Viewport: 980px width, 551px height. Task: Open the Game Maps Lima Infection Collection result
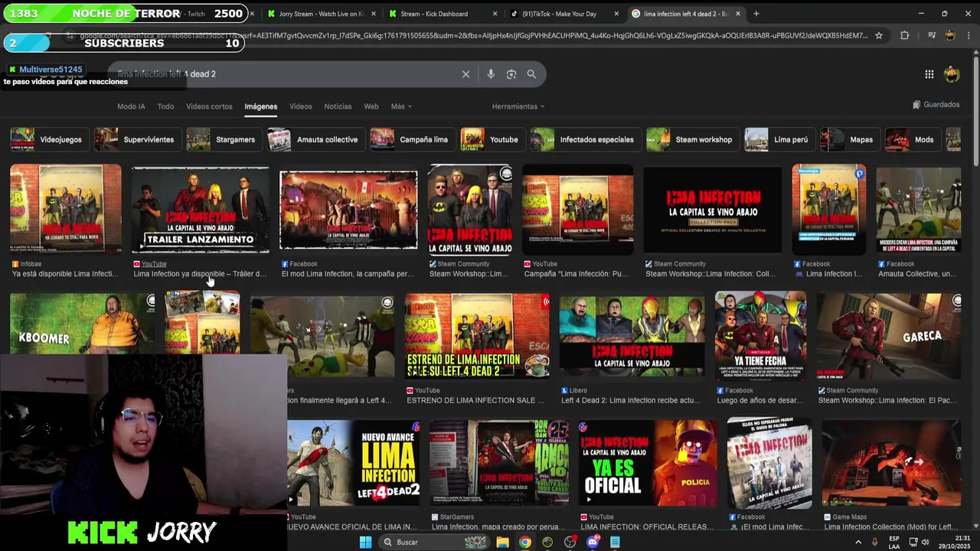click(891, 464)
